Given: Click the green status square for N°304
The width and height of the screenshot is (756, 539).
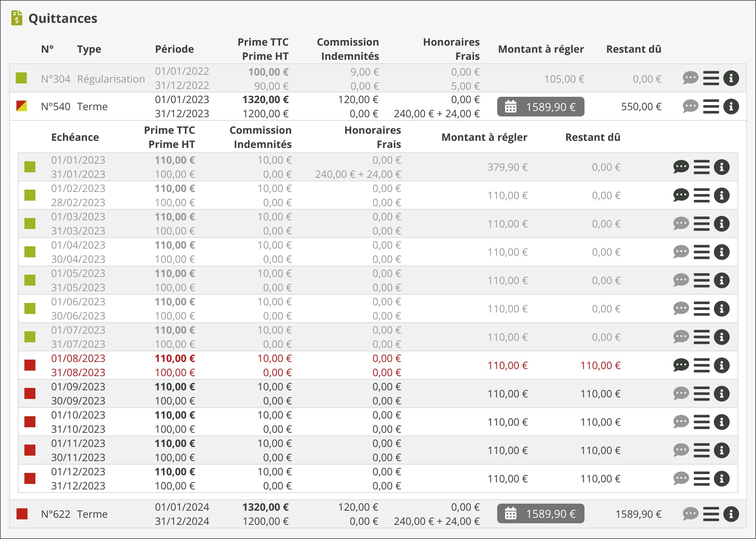Looking at the screenshot, I should click(x=21, y=78).
